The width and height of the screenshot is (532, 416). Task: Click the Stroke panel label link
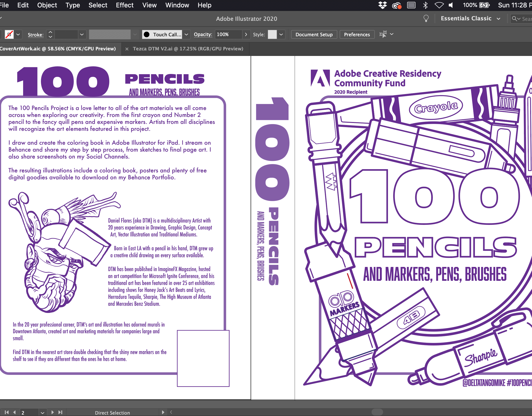[36, 35]
